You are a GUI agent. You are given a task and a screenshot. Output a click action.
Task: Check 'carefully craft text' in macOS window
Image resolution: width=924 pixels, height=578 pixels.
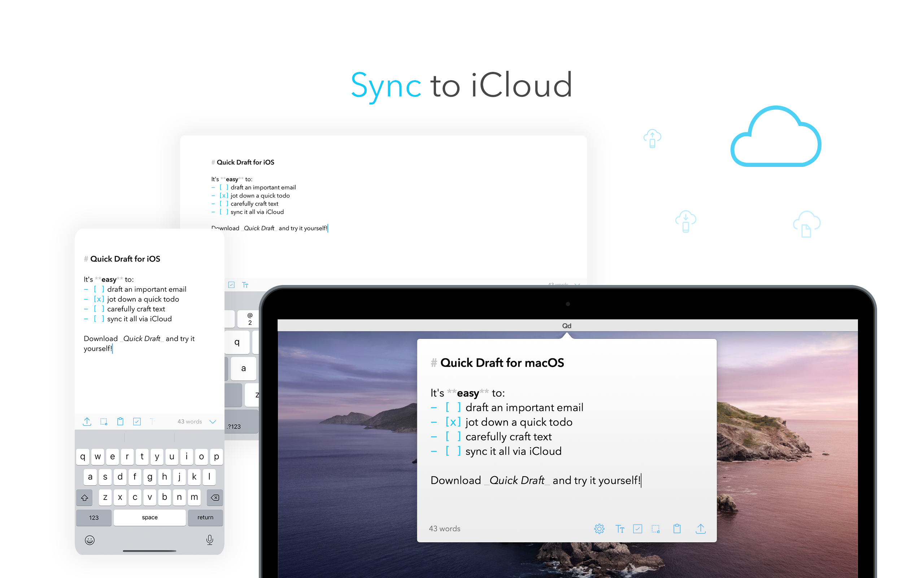(x=453, y=436)
